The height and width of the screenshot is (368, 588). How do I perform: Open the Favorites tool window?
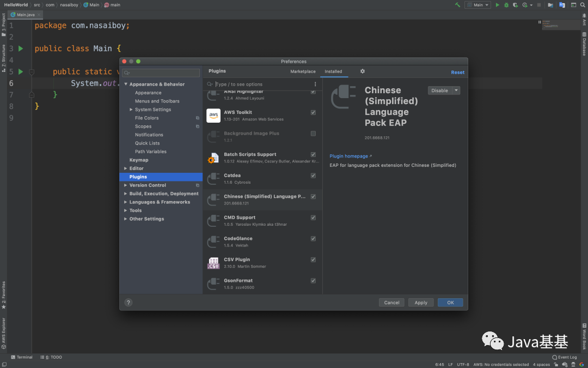pos(4,295)
